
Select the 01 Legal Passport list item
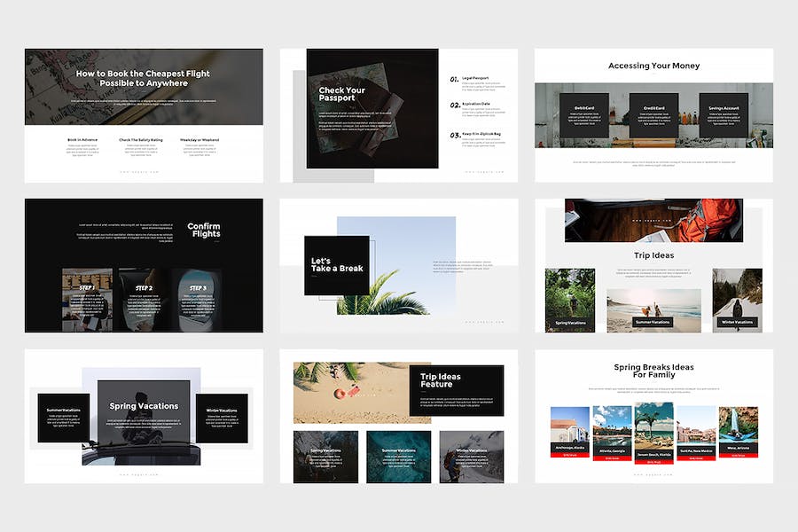pos(478,84)
